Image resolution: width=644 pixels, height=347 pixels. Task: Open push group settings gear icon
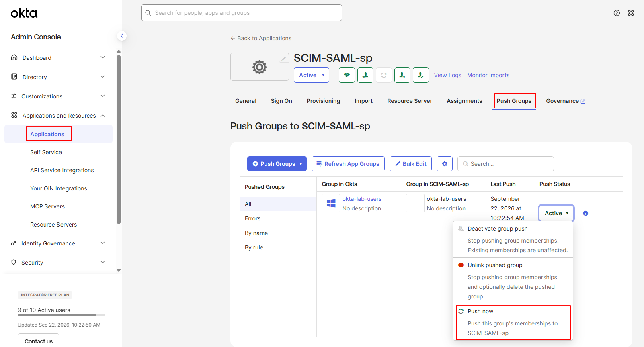tap(445, 164)
